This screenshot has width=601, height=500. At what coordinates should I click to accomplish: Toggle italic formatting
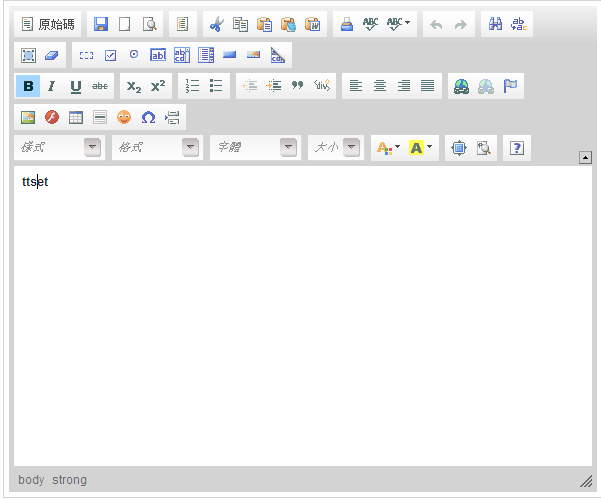pyautogui.click(x=52, y=86)
